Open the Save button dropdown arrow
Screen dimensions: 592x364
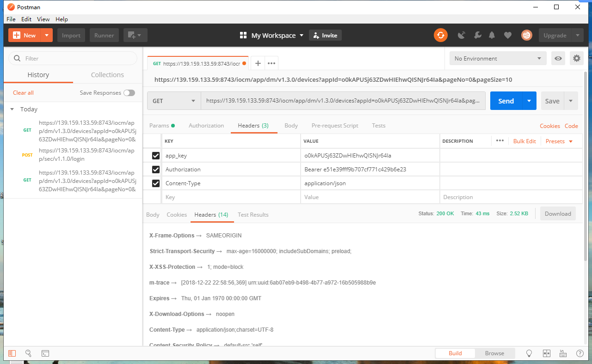pyautogui.click(x=571, y=101)
